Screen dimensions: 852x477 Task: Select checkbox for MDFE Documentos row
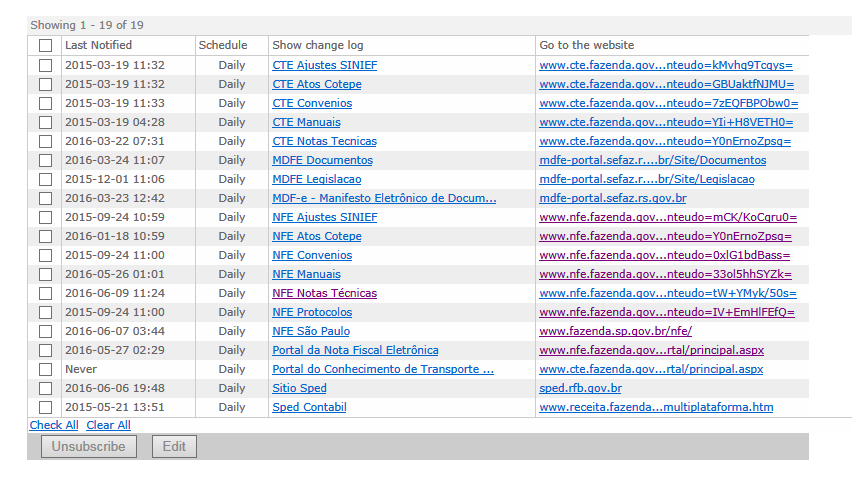click(45, 160)
